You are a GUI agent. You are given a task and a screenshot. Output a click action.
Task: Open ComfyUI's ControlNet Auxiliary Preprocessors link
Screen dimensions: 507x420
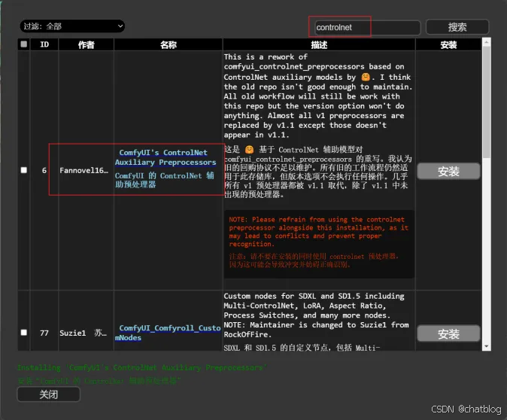165,157
